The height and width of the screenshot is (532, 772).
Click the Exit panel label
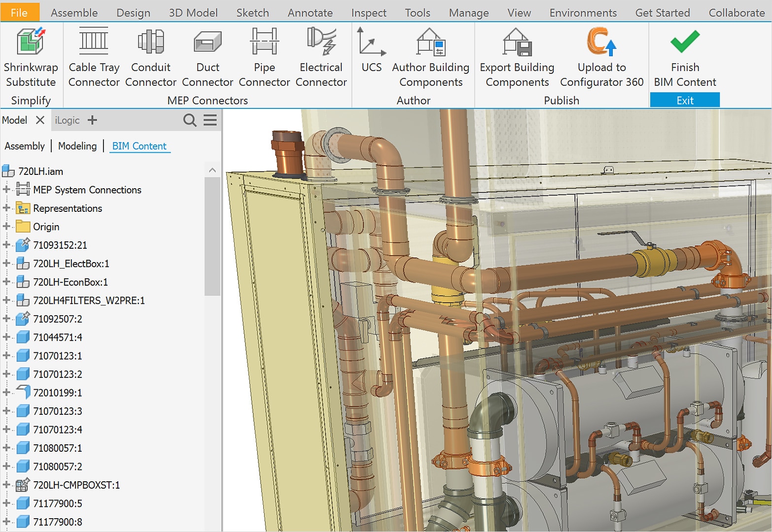(x=685, y=100)
